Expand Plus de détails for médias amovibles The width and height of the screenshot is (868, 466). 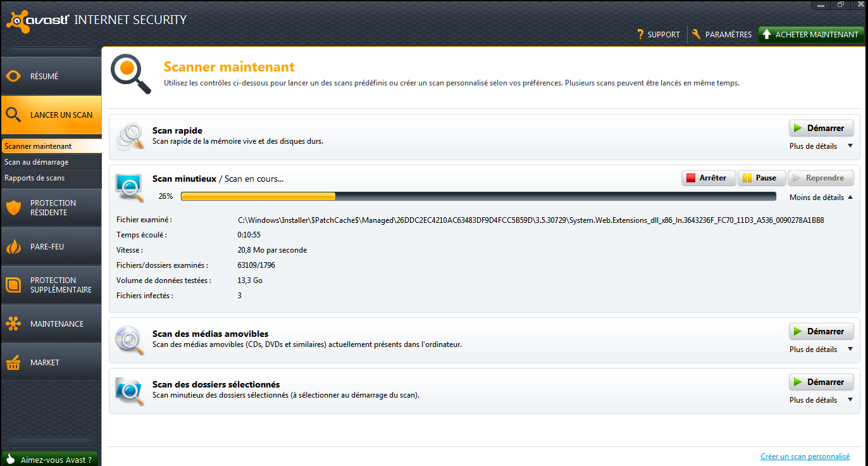(821, 349)
